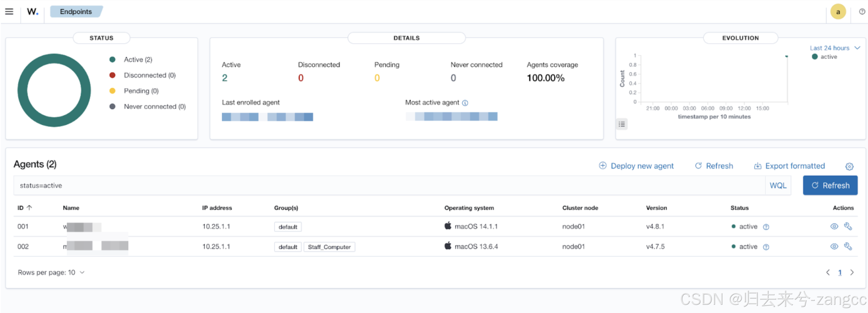This screenshot has width=868, height=313.
Task: Open configuration wrench for agent 002
Action: click(848, 246)
